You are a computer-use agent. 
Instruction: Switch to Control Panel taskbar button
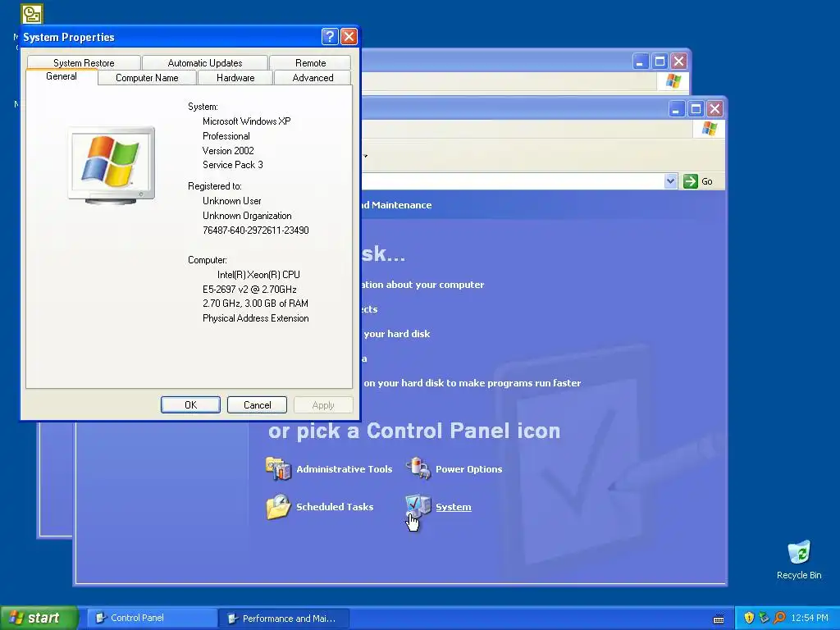pyautogui.click(x=152, y=619)
